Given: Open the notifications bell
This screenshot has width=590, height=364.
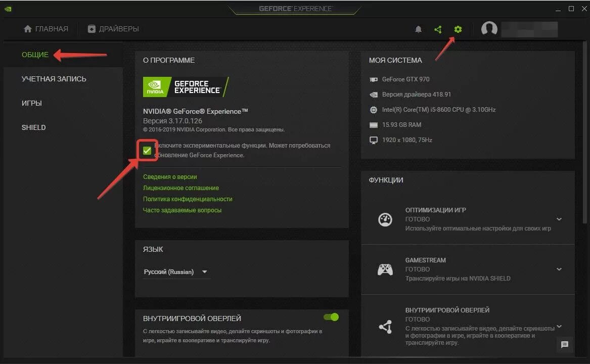Looking at the screenshot, I should pyautogui.click(x=418, y=29).
